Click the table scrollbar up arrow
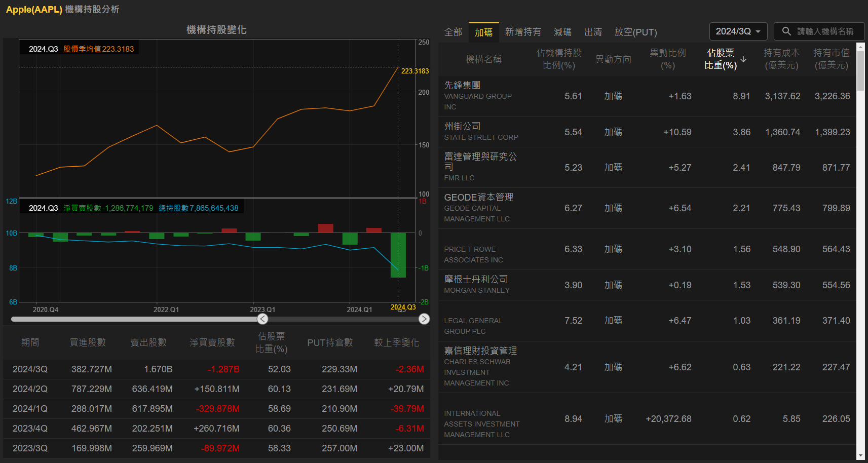 point(860,46)
